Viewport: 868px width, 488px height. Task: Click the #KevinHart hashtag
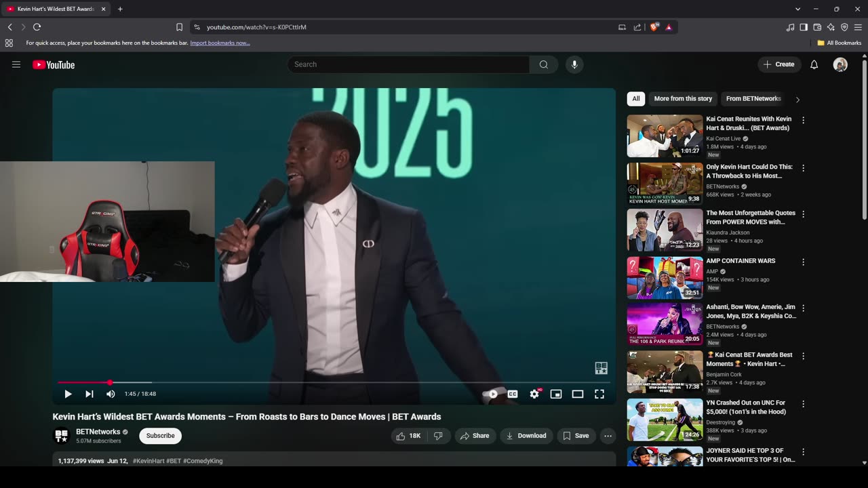click(149, 461)
